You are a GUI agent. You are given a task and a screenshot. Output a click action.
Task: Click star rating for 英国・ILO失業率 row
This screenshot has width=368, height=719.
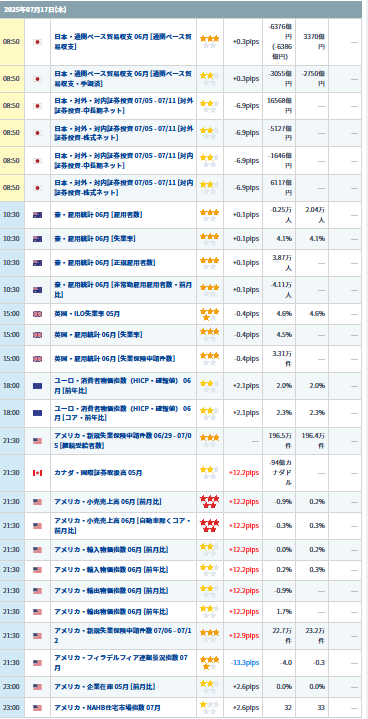pos(209,314)
